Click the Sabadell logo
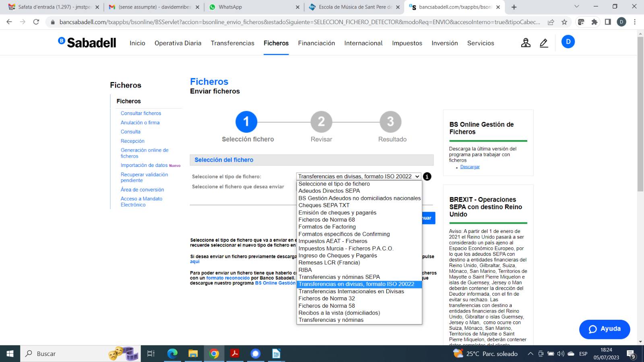 tap(87, 43)
